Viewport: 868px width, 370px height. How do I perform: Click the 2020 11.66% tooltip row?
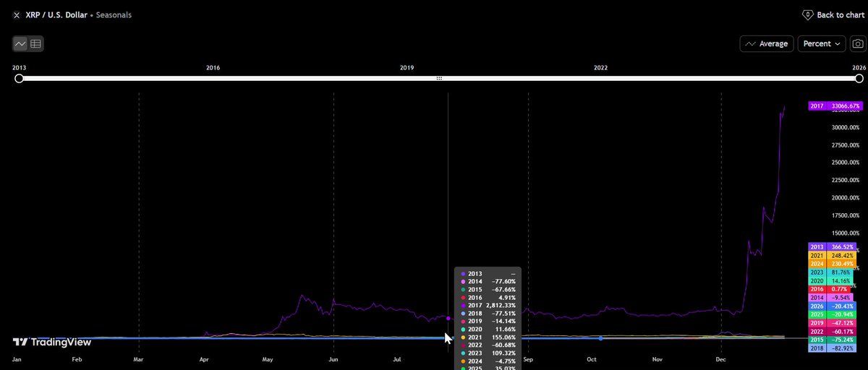pos(488,330)
